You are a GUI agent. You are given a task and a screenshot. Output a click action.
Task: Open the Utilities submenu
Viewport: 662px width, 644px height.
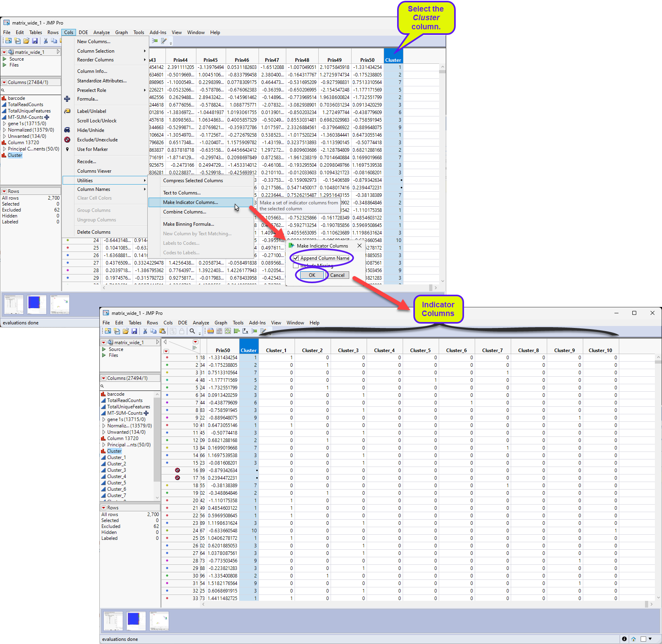[x=105, y=181]
